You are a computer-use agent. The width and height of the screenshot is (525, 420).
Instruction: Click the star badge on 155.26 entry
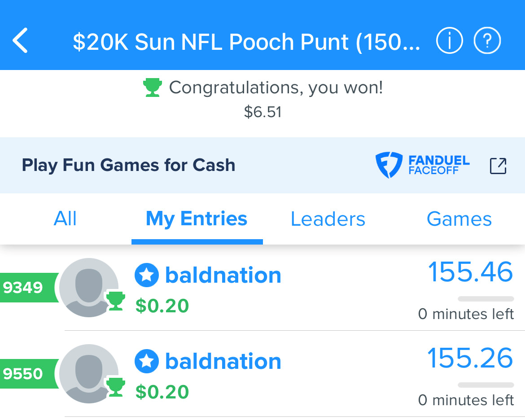147,361
